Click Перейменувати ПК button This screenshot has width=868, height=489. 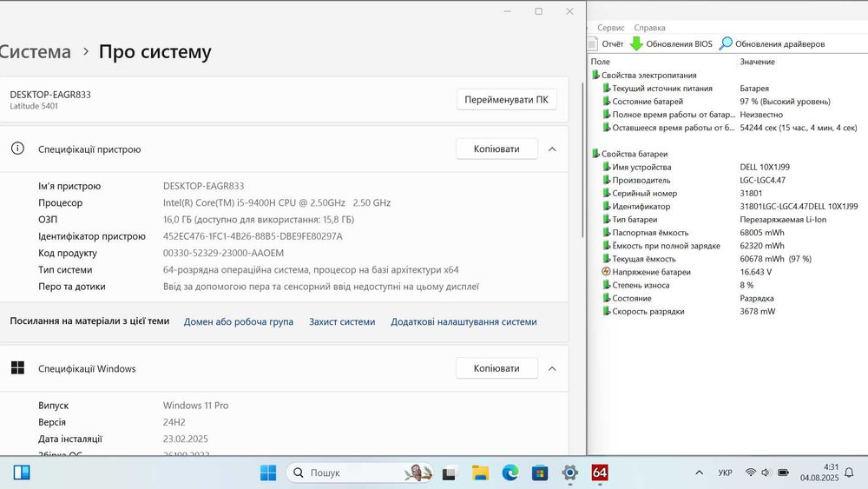point(507,100)
